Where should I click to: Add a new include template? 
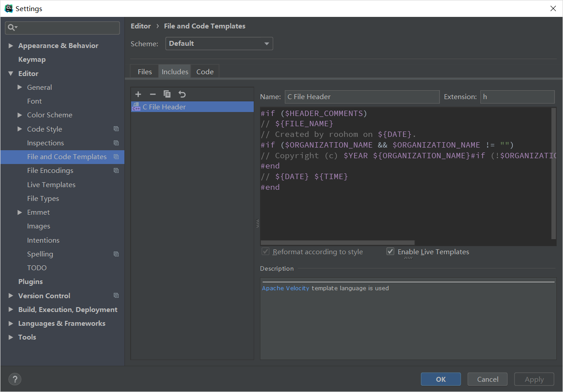tap(138, 94)
